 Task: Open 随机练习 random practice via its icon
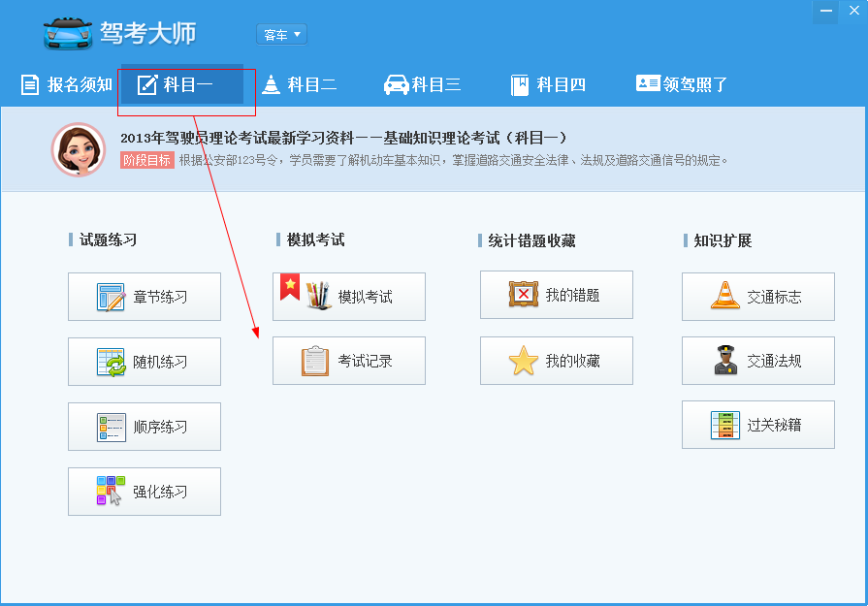(x=110, y=361)
